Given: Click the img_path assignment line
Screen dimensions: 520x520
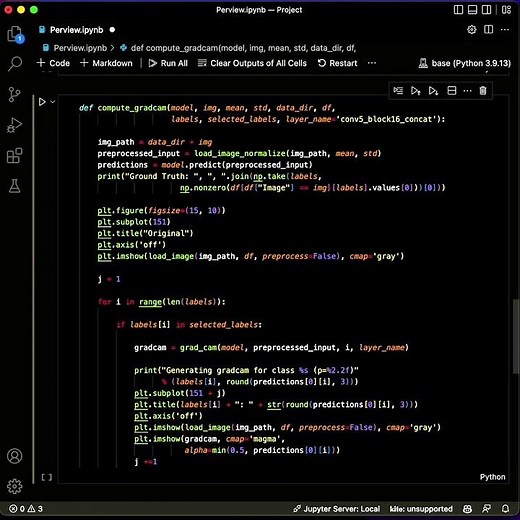Looking at the screenshot, I should tap(155, 142).
